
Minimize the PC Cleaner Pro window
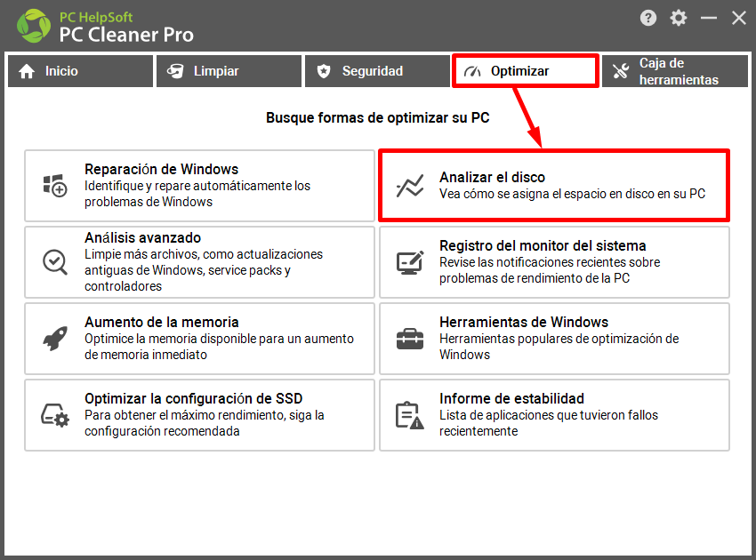point(708,19)
